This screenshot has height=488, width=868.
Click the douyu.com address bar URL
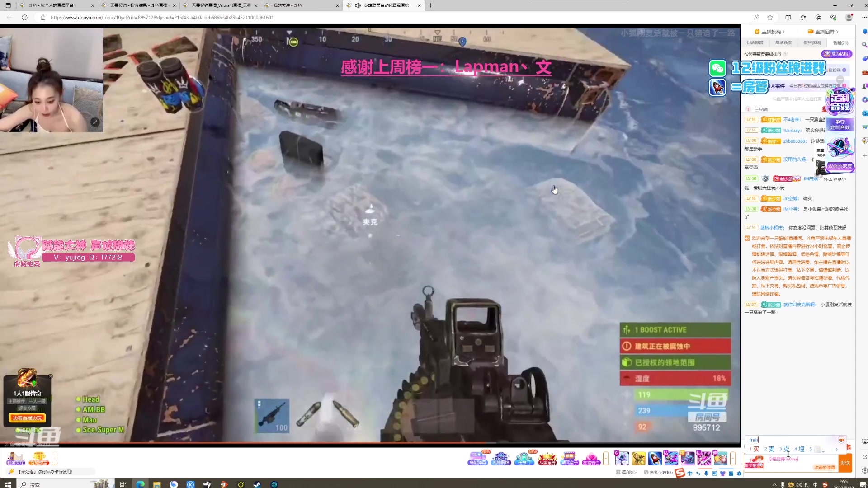click(162, 17)
